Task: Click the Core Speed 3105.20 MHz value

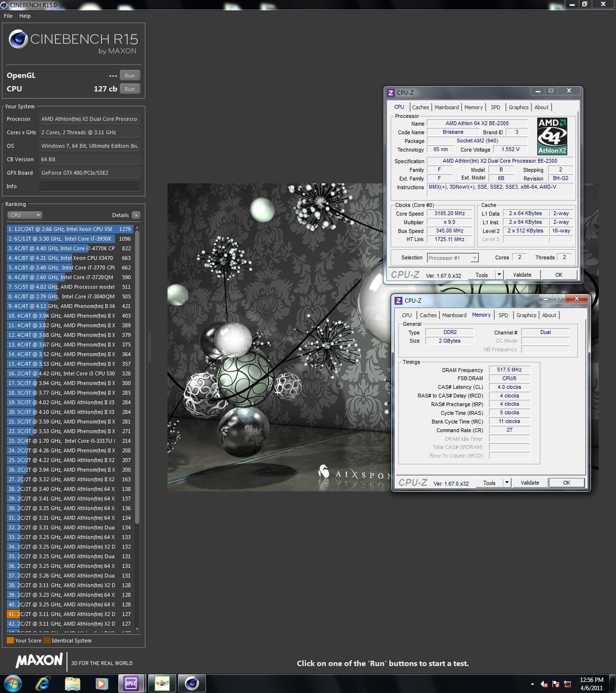Action: pyautogui.click(x=449, y=214)
